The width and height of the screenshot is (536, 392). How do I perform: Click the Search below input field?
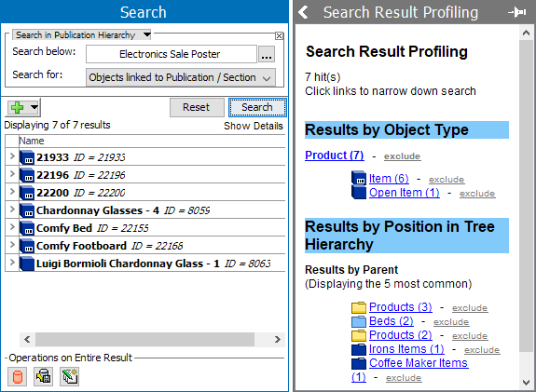(171, 54)
